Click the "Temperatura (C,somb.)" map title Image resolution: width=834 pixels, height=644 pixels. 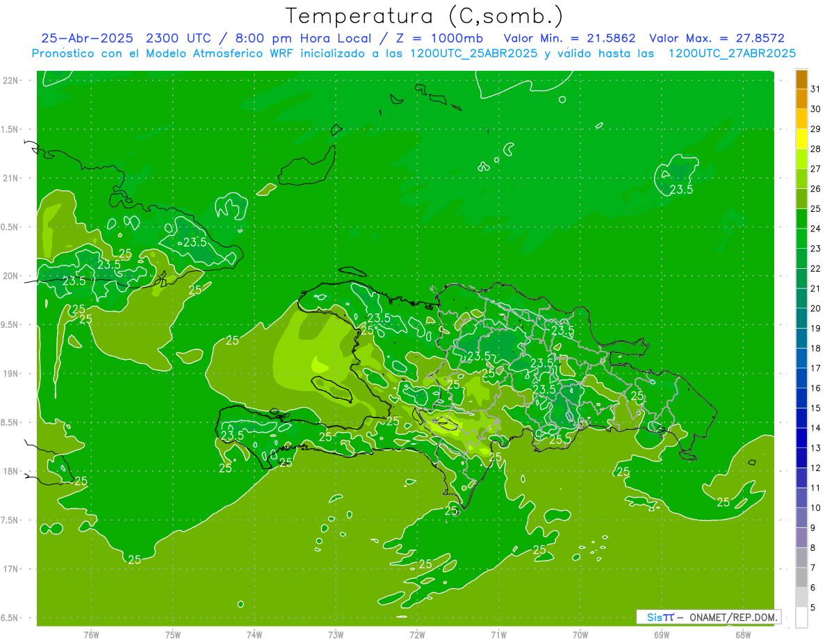point(424,16)
